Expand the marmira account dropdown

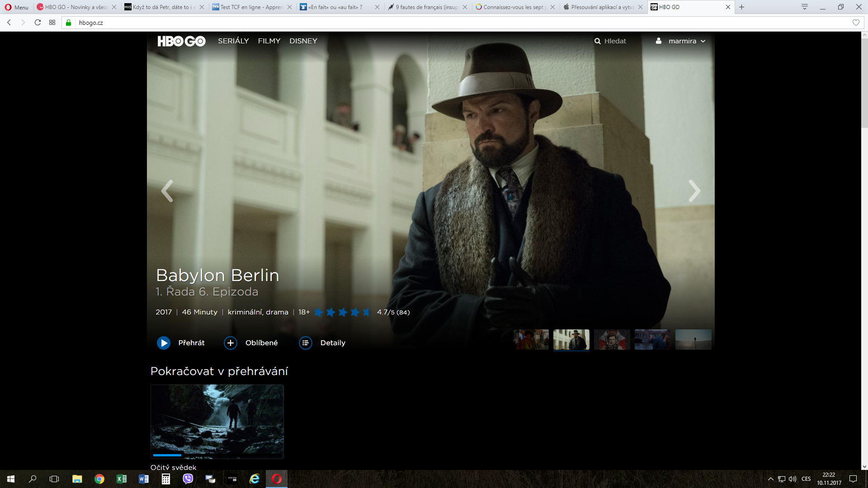(703, 41)
